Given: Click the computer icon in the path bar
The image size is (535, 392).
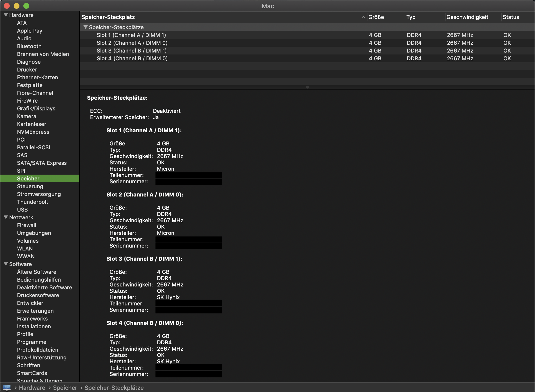Looking at the screenshot, I should [7, 388].
